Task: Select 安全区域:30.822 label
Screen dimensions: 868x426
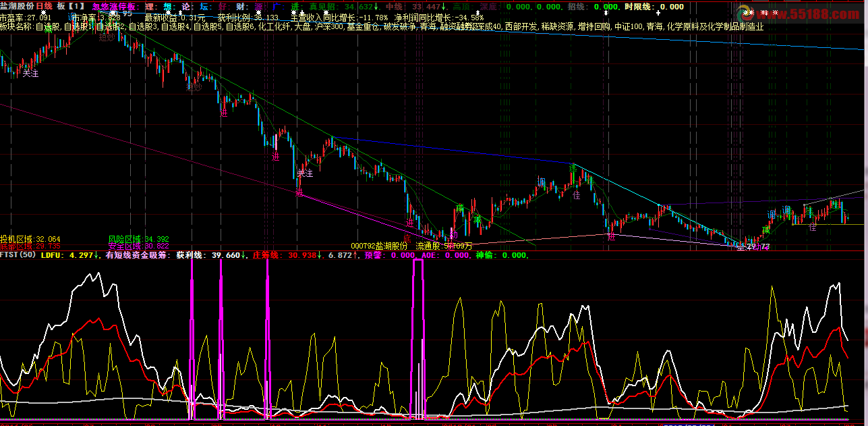Action: coord(139,246)
